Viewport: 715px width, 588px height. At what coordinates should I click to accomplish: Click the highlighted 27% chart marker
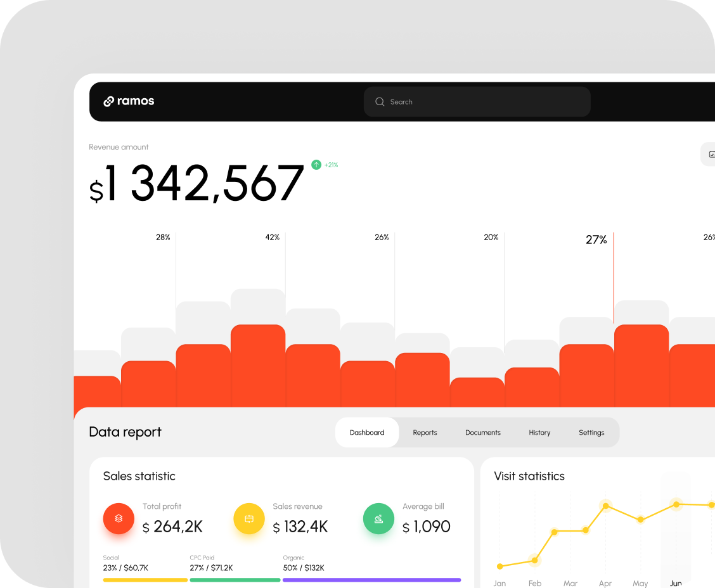point(596,240)
